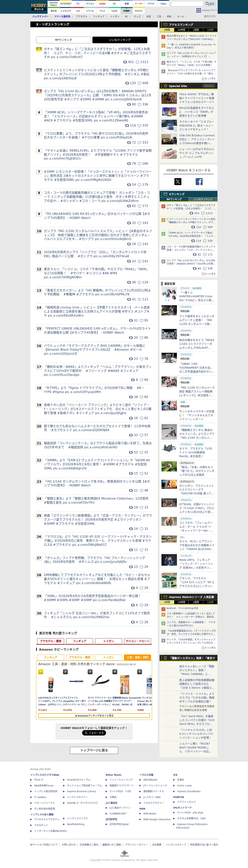Open the Facebook follow icon in the sidebar
248x868 pixels.
click(x=199, y=182)
